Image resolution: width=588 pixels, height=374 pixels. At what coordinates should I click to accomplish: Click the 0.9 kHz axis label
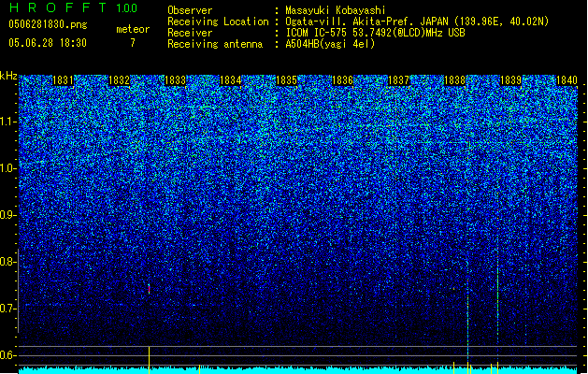pyautogui.click(x=7, y=215)
